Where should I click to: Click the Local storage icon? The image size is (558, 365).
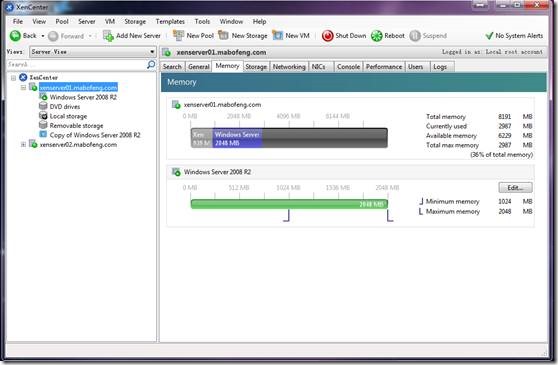point(43,116)
